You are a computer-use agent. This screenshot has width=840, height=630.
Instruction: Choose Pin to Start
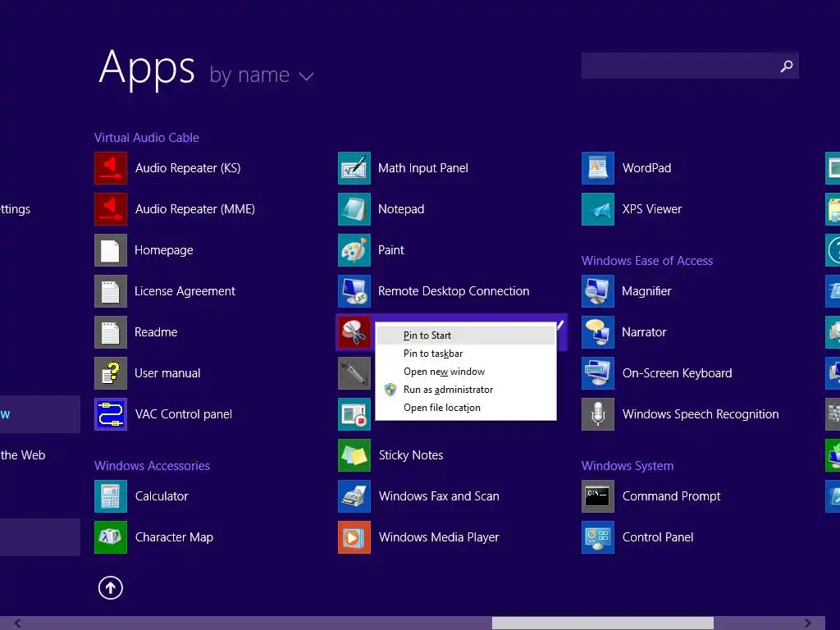pyautogui.click(x=466, y=336)
